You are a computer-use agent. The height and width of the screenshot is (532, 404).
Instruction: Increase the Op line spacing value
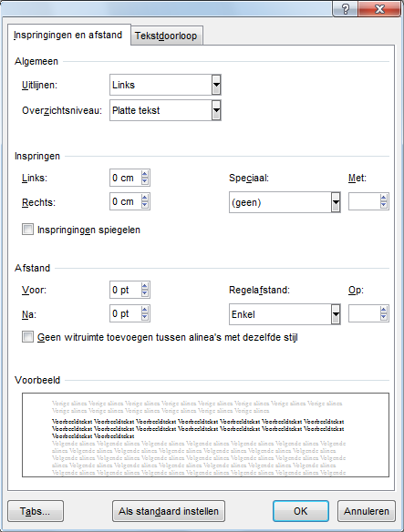click(x=384, y=310)
